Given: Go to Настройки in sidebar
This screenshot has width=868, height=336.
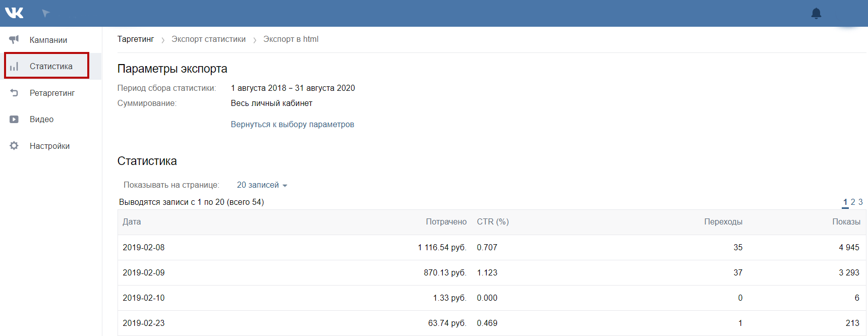Looking at the screenshot, I should (49, 146).
